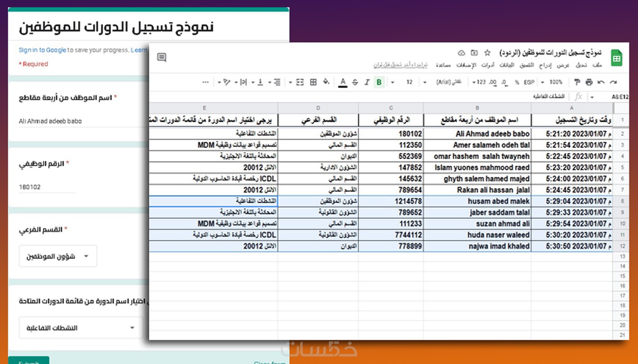This screenshot has width=638, height=364.
Task: Click the text wrapping icon
Action: click(244, 82)
